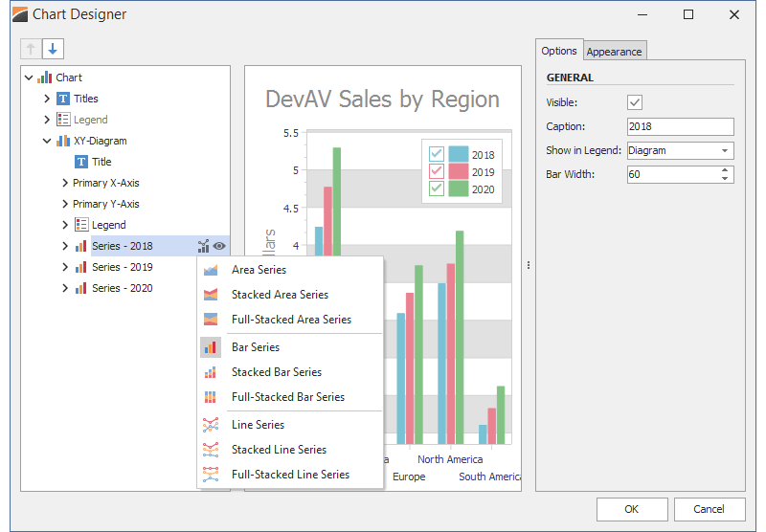Open the Show in Legend dropdown

pos(725,150)
